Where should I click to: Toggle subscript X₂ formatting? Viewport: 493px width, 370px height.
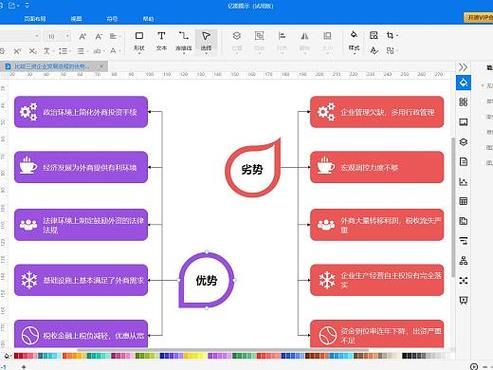click(32, 51)
